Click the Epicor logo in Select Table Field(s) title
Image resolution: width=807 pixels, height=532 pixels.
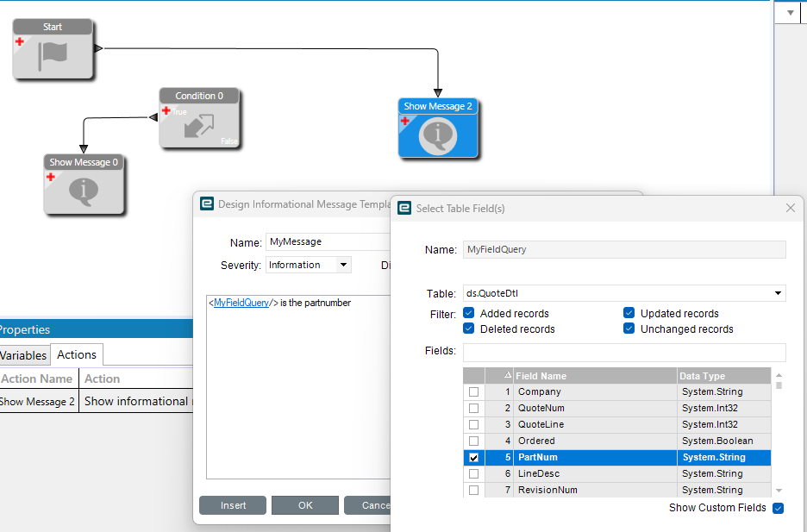pos(404,208)
